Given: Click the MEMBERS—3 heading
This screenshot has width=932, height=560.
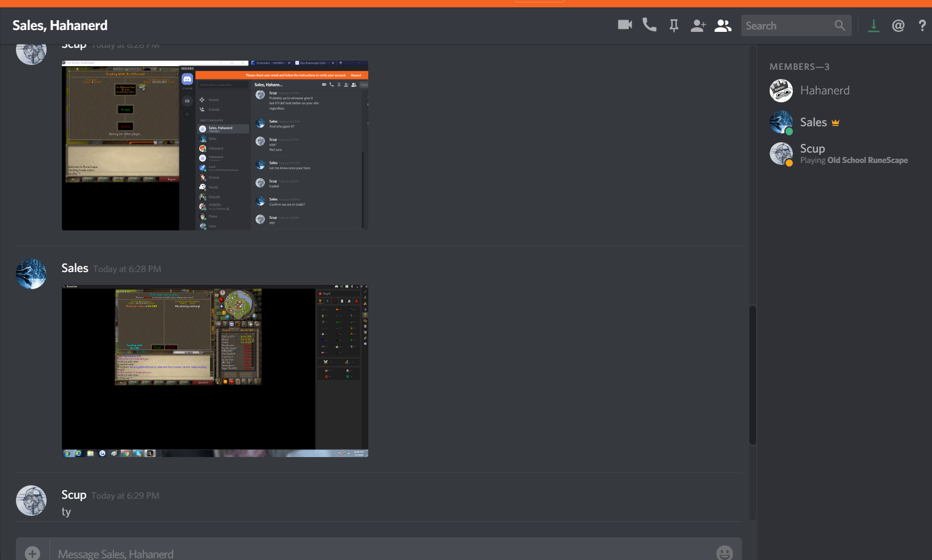Looking at the screenshot, I should click(799, 67).
